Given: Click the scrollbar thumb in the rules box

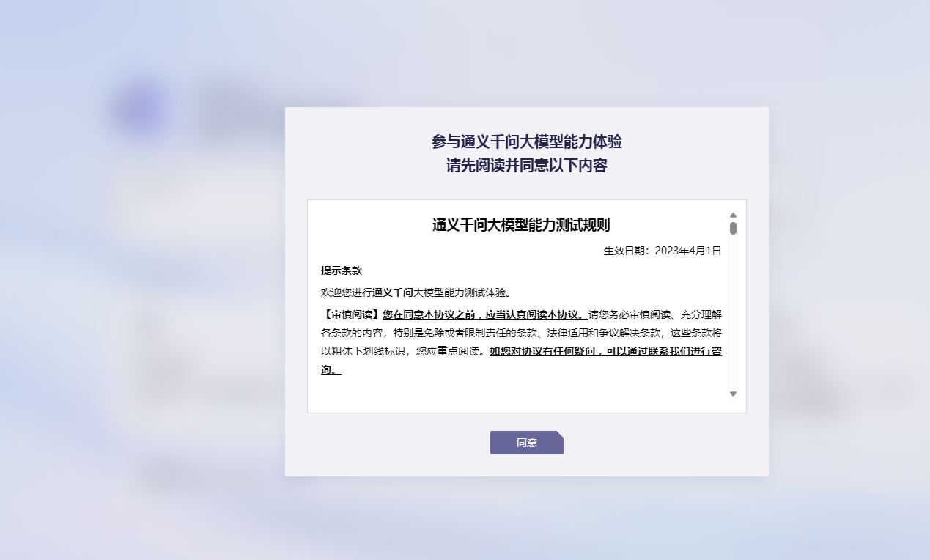Looking at the screenshot, I should (733, 228).
